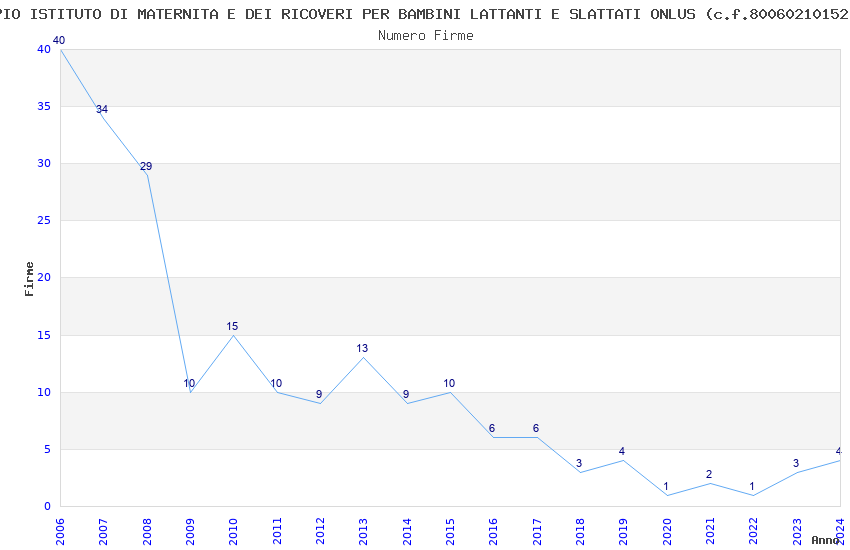The image size is (850, 550).
Task: Click the y-axis tick label 20
Action: coord(44,277)
